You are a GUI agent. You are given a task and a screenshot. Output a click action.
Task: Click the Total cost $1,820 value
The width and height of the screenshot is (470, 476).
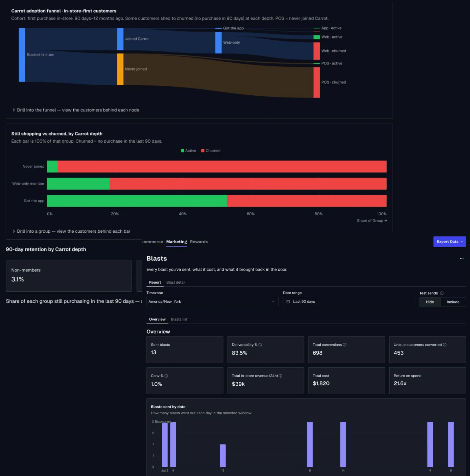click(321, 383)
